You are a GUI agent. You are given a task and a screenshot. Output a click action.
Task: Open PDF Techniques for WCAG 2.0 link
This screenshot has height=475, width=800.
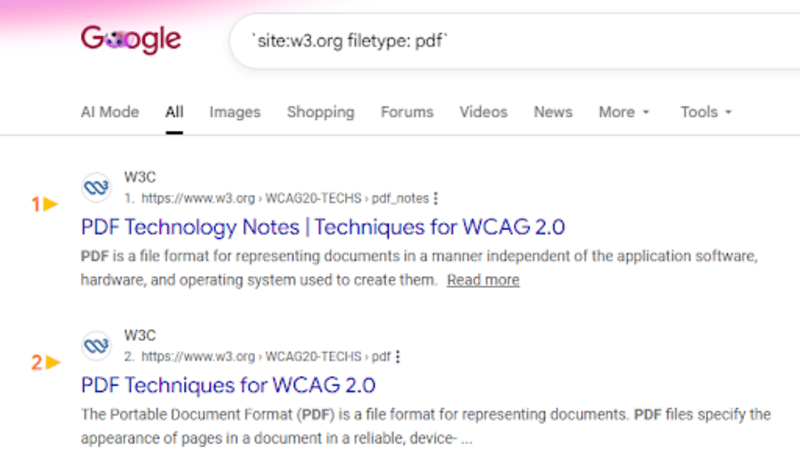228,385
